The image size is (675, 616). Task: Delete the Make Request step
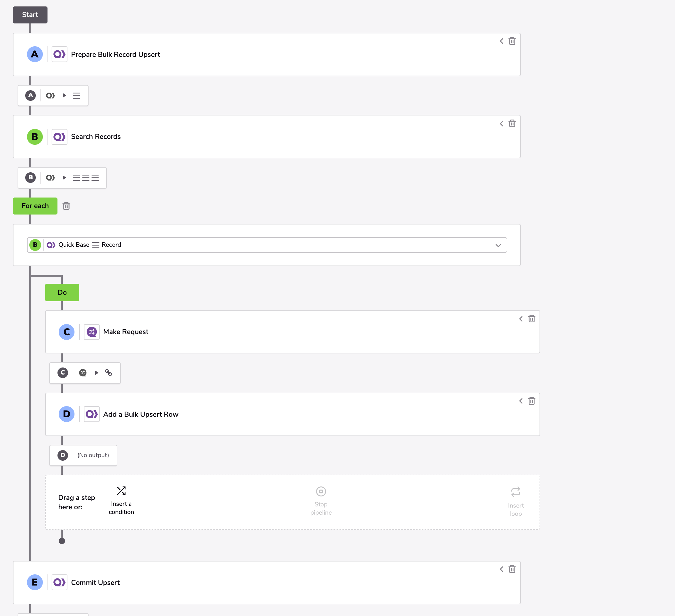pyautogui.click(x=531, y=319)
